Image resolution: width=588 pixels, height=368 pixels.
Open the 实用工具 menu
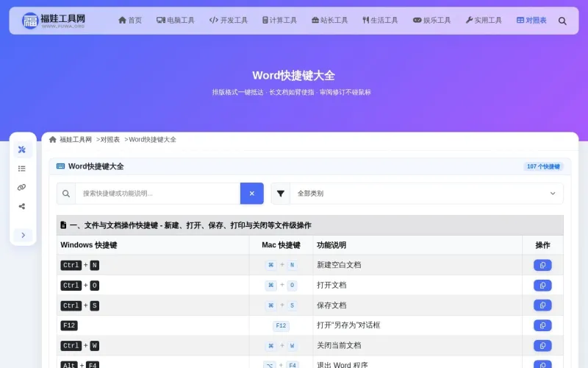(x=484, y=21)
